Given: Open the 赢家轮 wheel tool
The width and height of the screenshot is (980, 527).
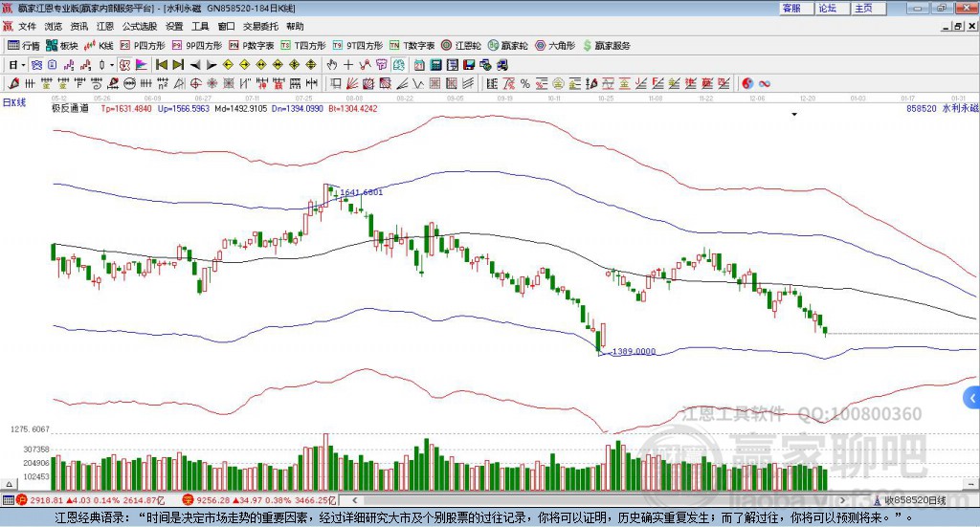Looking at the screenshot, I should pyautogui.click(x=507, y=46).
